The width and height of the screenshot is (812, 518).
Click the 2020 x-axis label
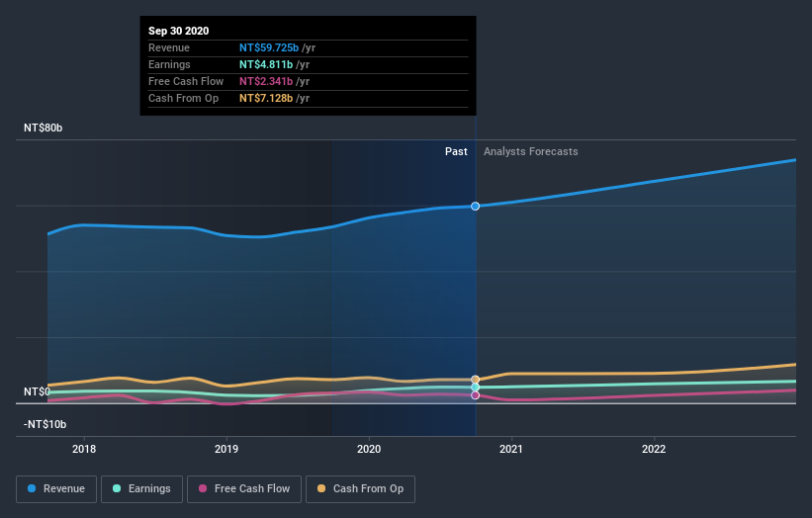pos(369,449)
